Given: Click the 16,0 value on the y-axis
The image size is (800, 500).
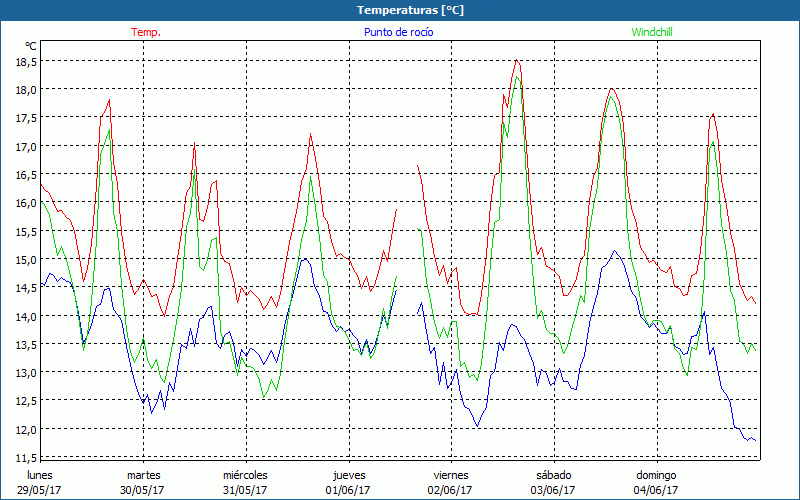Looking at the screenshot, I should tap(26, 203).
